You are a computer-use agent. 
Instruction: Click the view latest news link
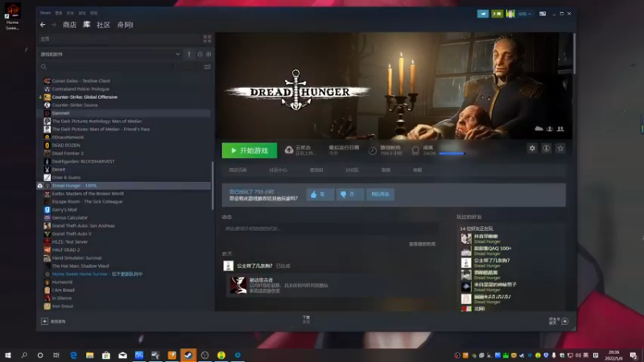tap(422, 244)
